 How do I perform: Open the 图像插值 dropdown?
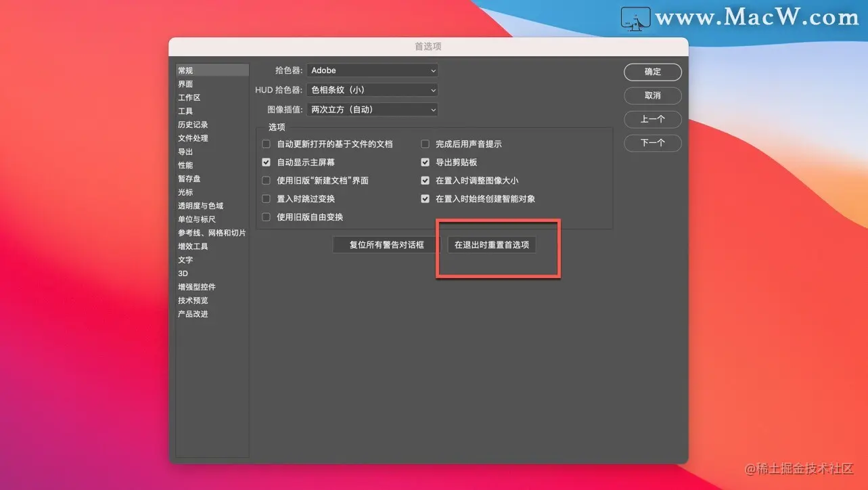click(372, 109)
